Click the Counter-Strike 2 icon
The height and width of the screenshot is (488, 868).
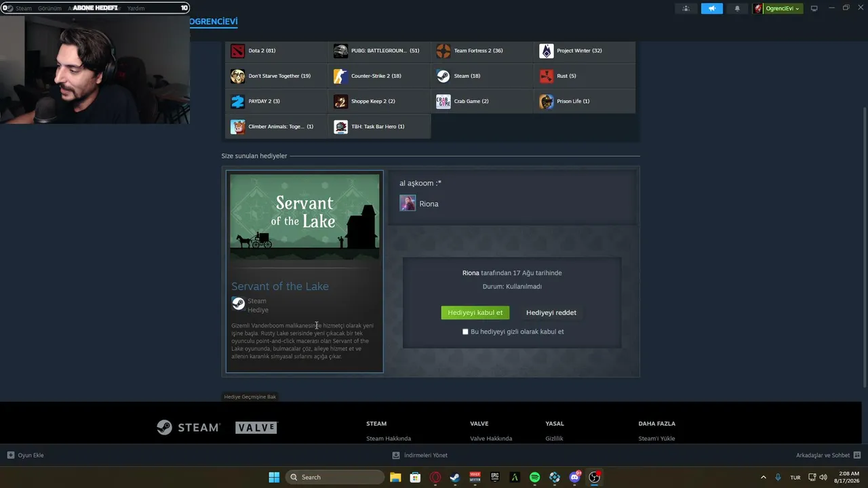pyautogui.click(x=340, y=76)
